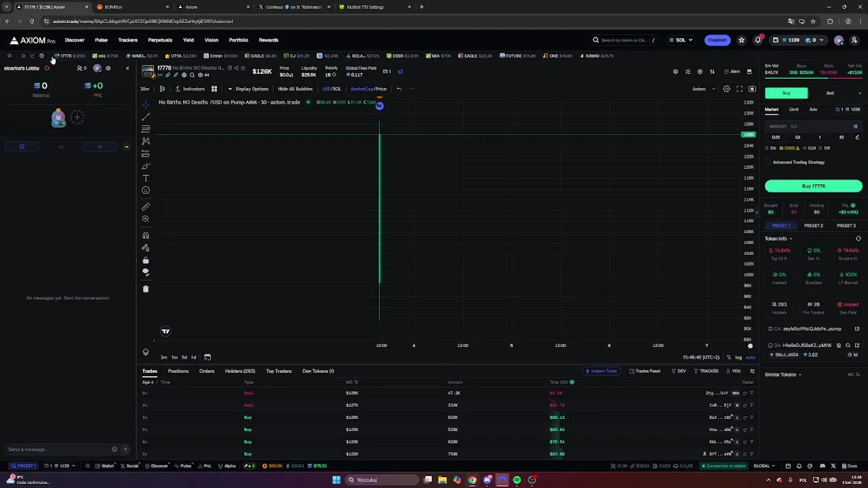Expand the Axiom chart source dropdown
Viewport: 868px width, 488px height.
703,89
